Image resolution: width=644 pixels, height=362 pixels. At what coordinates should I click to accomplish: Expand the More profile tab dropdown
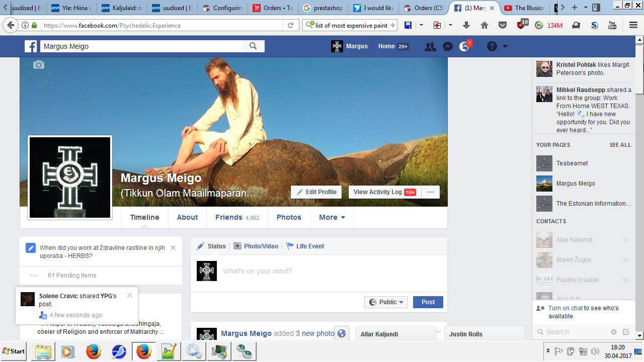click(332, 217)
